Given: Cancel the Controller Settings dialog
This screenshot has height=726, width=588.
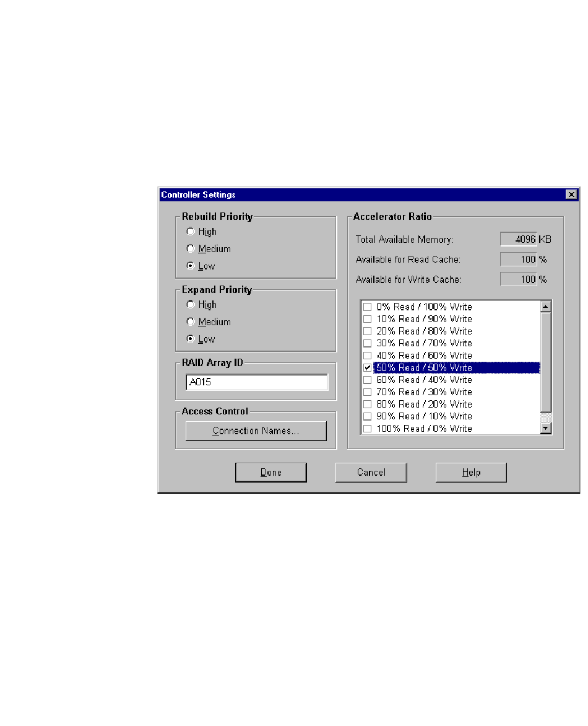Looking at the screenshot, I should [x=371, y=473].
